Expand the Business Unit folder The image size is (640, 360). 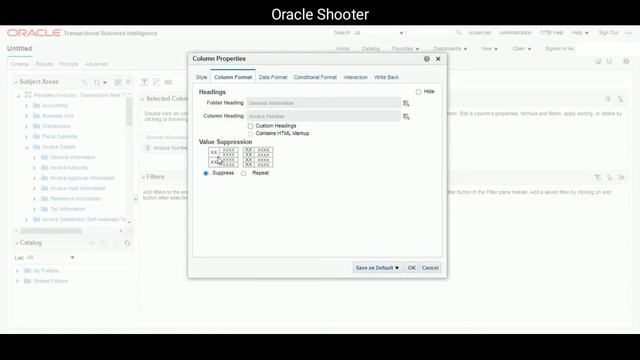[x=27, y=116]
